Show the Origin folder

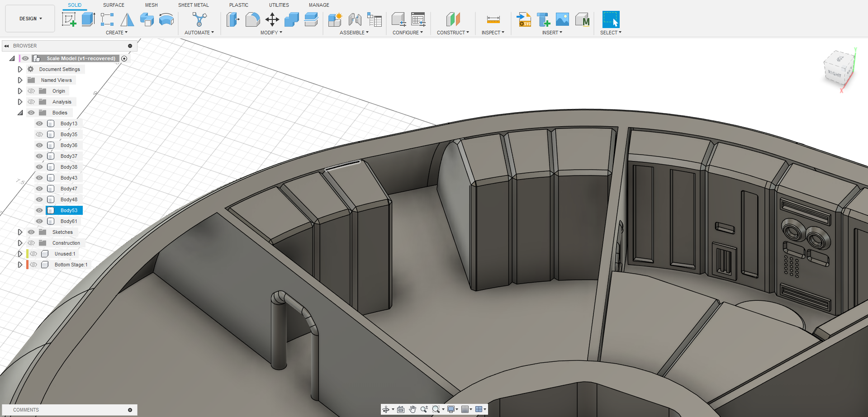click(31, 91)
